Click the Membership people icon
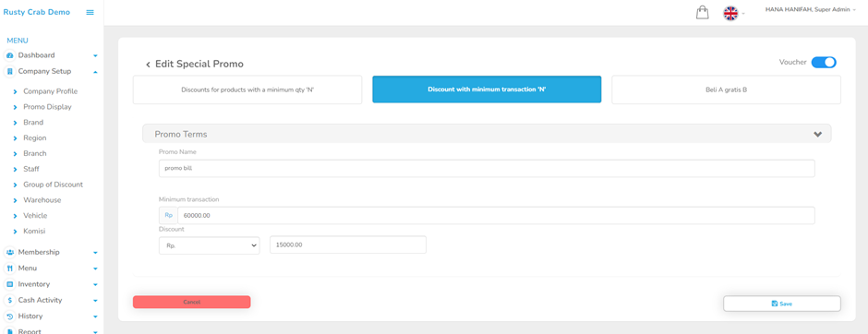 click(10, 252)
